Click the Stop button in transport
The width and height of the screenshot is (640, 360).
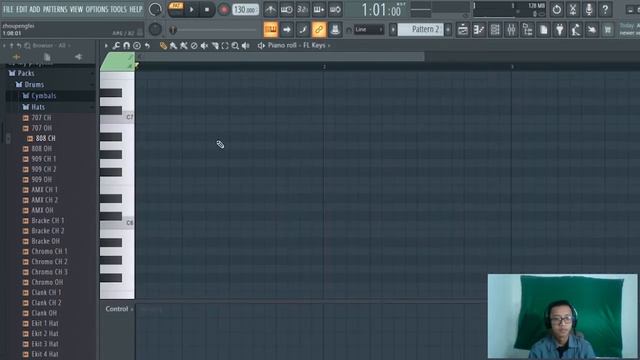coord(207,9)
